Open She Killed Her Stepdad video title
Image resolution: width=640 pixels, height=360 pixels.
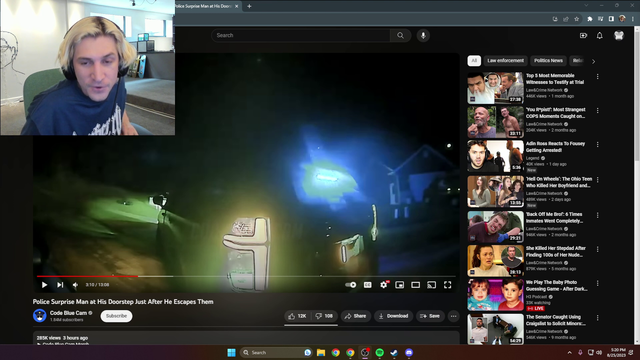click(556, 251)
